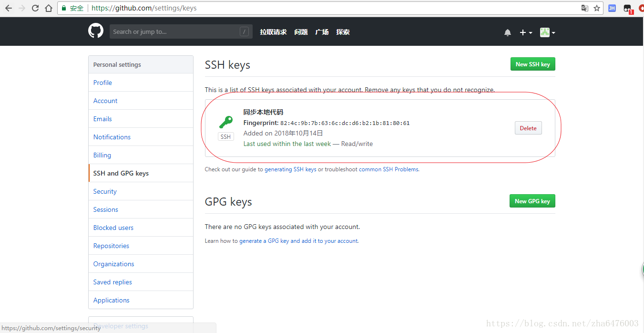Click the translate page icon
This screenshot has height=333, width=644.
point(585,8)
